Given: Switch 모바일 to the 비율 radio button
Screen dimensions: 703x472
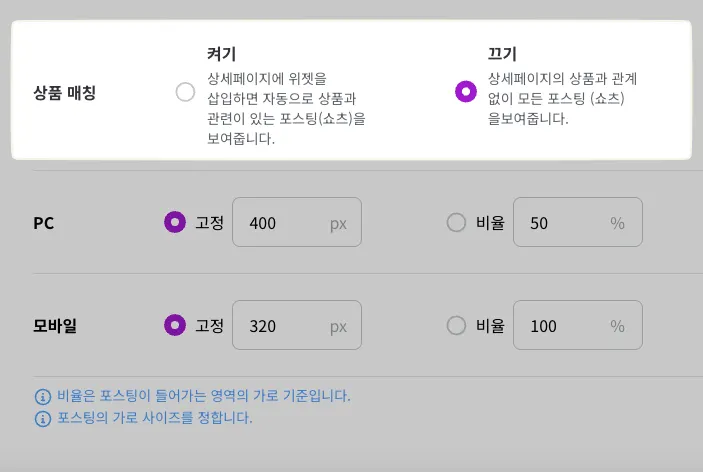Looking at the screenshot, I should click(456, 325).
